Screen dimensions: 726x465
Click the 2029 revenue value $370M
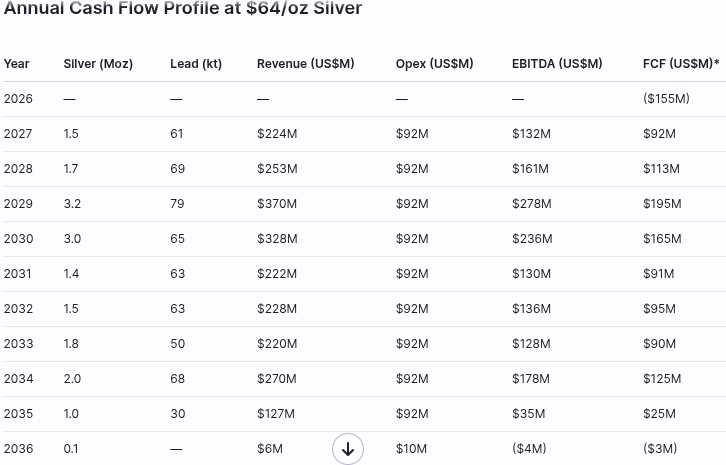click(277, 204)
